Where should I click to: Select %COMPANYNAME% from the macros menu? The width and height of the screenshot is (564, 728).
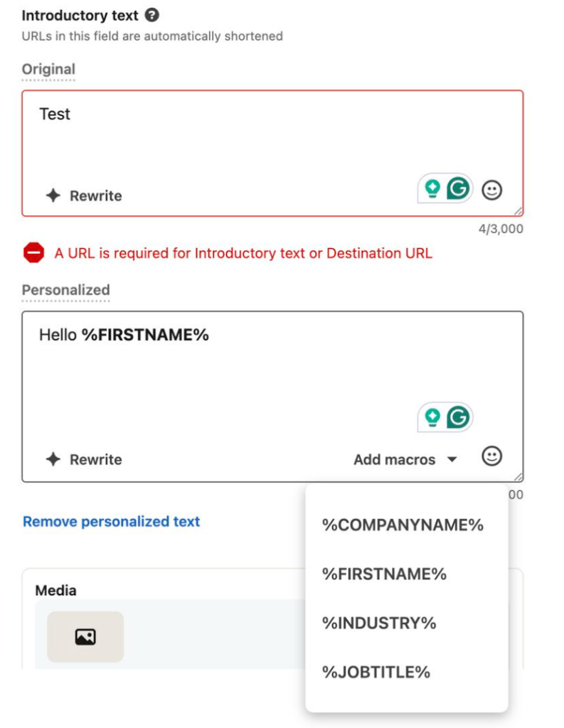(x=403, y=525)
